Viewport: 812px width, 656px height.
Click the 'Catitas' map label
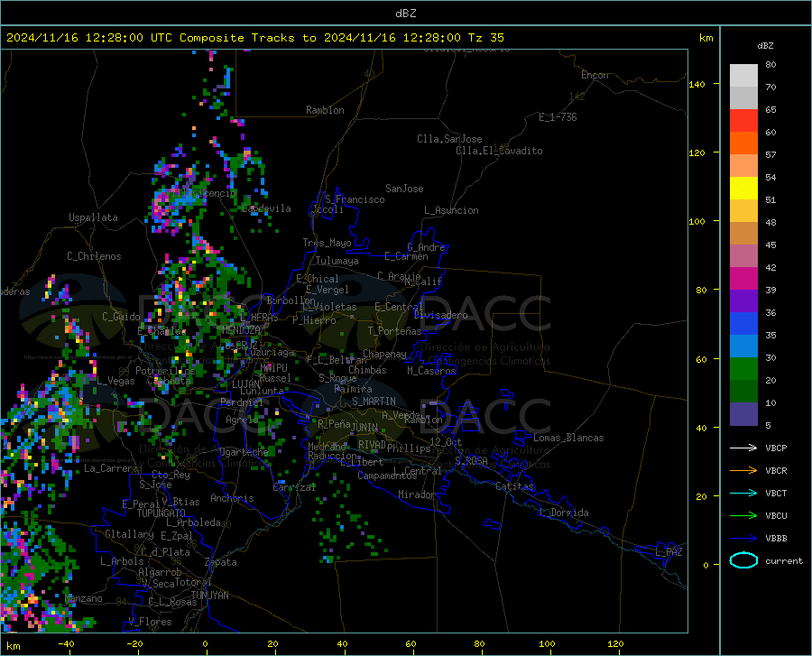(514, 486)
